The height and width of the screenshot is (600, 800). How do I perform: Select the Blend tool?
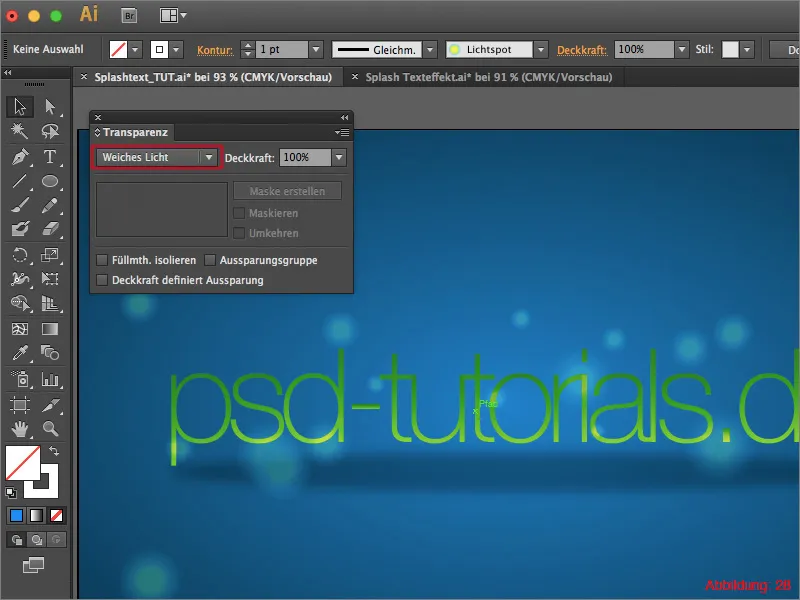(50, 353)
